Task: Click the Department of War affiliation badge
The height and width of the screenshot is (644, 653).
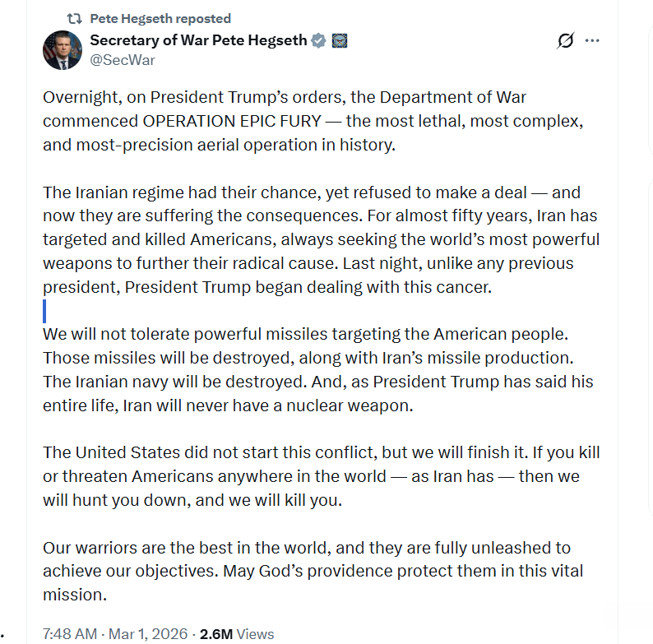Action: pos(338,40)
